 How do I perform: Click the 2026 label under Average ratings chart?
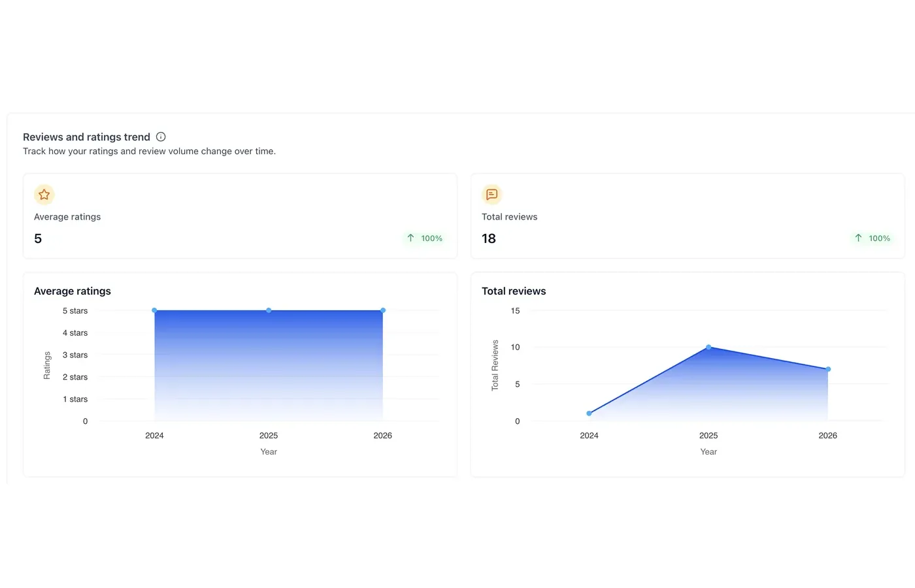383,436
